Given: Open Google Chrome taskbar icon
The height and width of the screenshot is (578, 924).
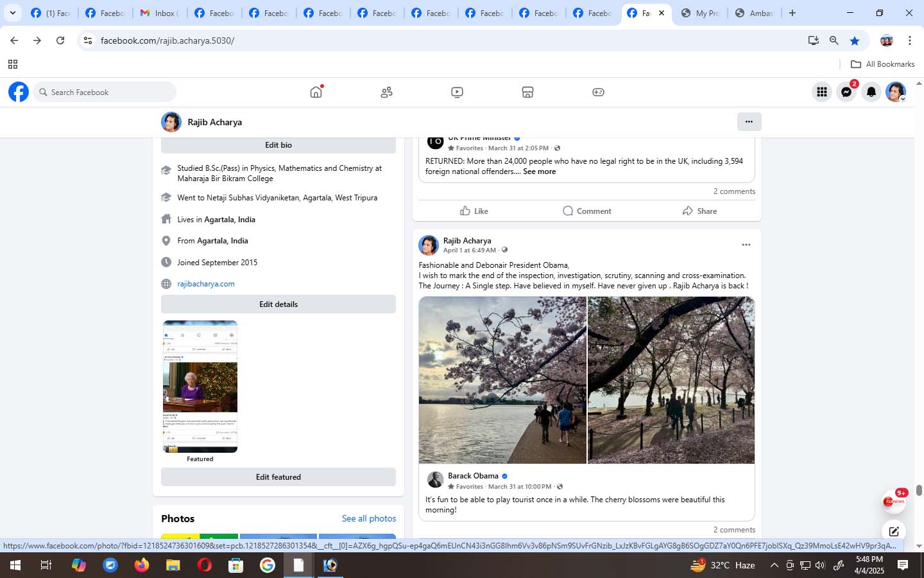Looking at the screenshot, I should (268, 565).
